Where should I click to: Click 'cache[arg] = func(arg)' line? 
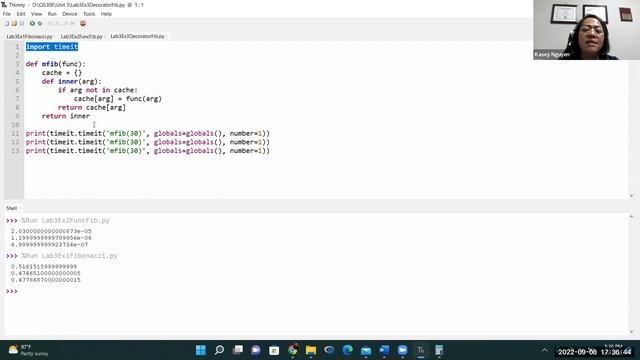pos(118,99)
